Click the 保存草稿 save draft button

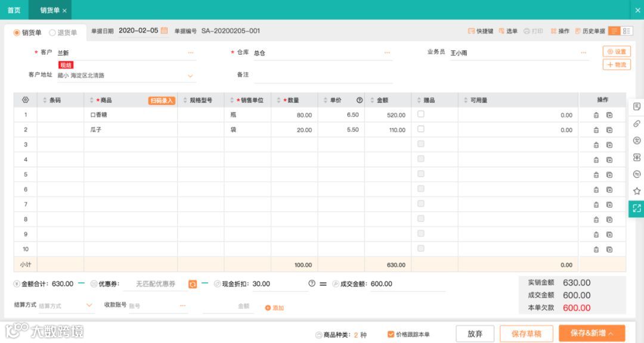[x=527, y=333]
